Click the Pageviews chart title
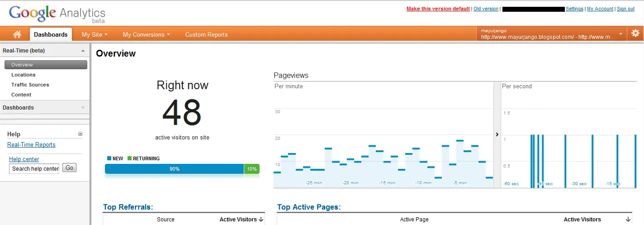This screenshot has height=225, width=644. (x=291, y=76)
